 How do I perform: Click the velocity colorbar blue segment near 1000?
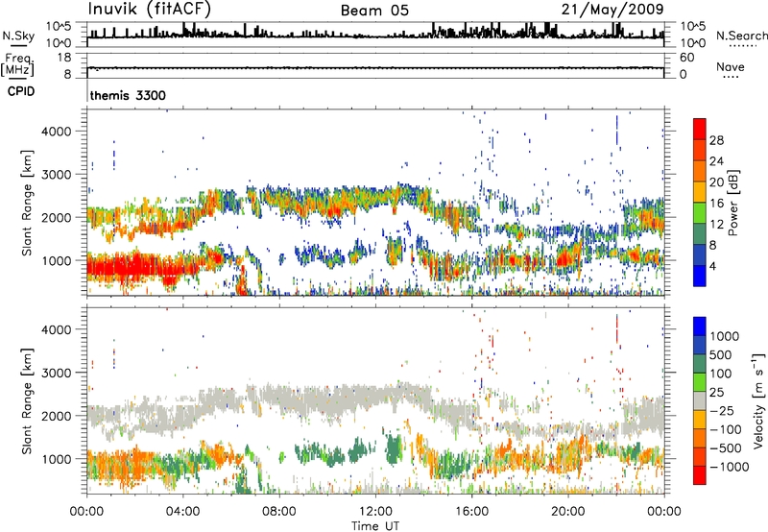coord(700,326)
